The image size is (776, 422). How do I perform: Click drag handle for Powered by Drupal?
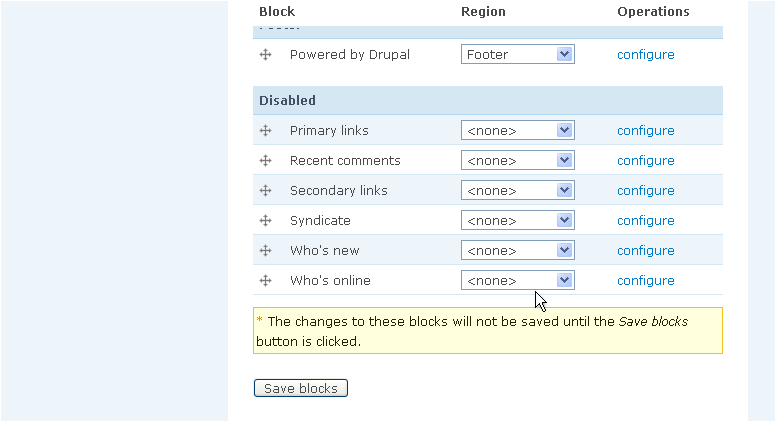click(266, 54)
